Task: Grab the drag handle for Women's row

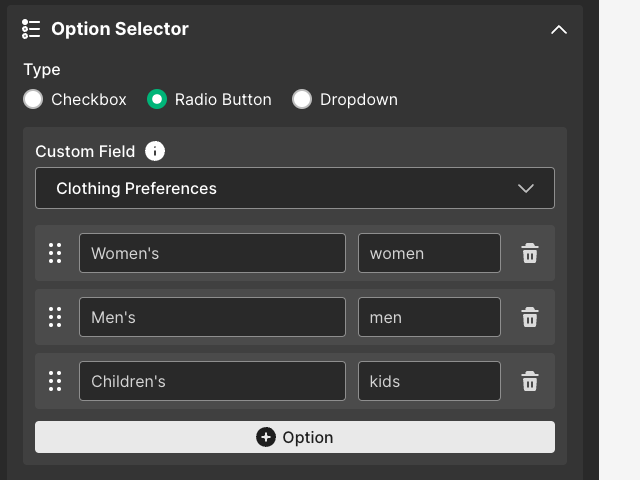Action: point(55,253)
